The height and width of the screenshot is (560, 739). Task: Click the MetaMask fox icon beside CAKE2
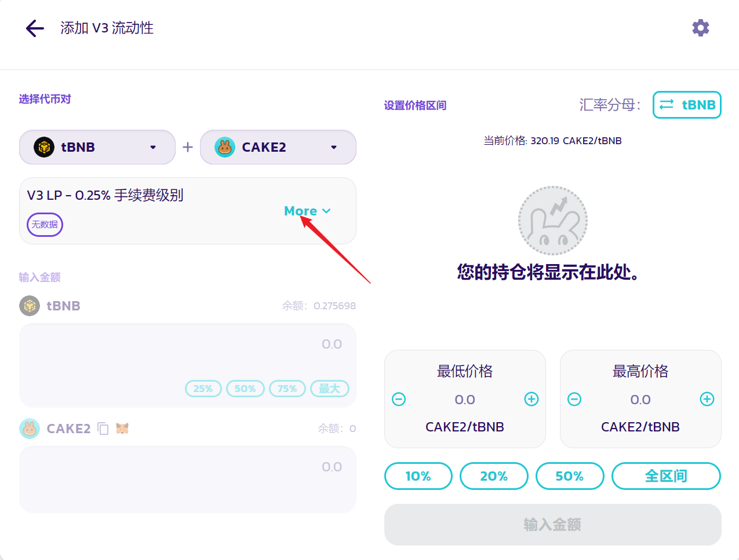coord(122,429)
